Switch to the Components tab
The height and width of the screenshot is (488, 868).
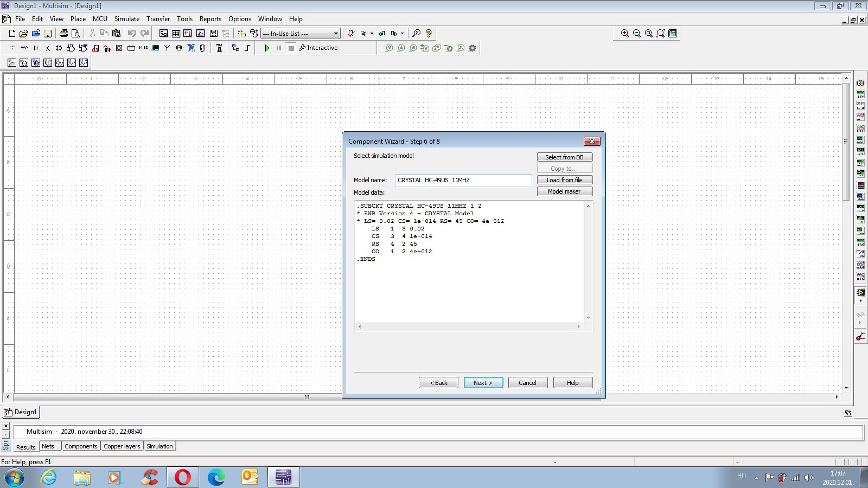[x=81, y=447]
